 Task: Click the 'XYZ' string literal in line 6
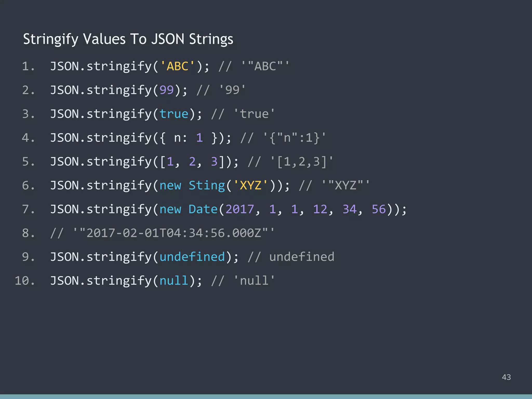250,185
